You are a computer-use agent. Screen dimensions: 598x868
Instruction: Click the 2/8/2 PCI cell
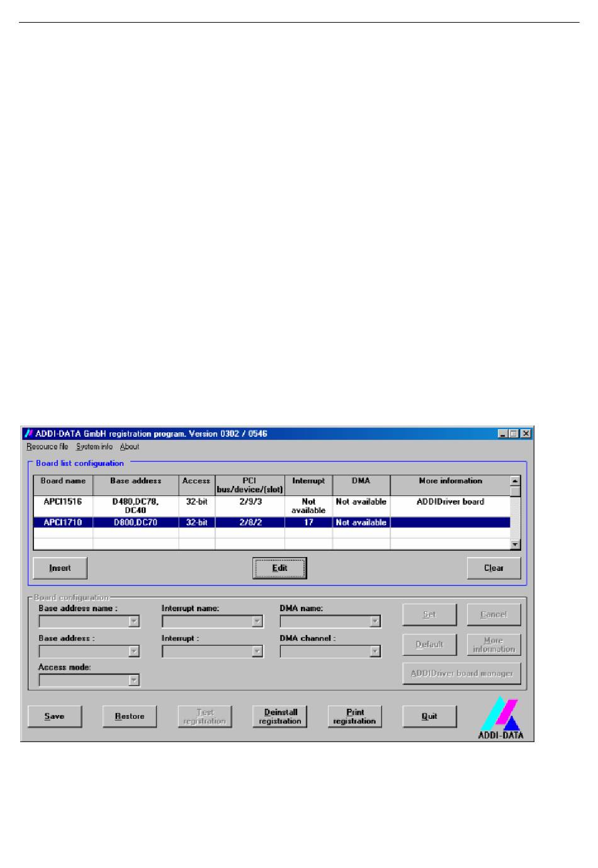coord(250,522)
